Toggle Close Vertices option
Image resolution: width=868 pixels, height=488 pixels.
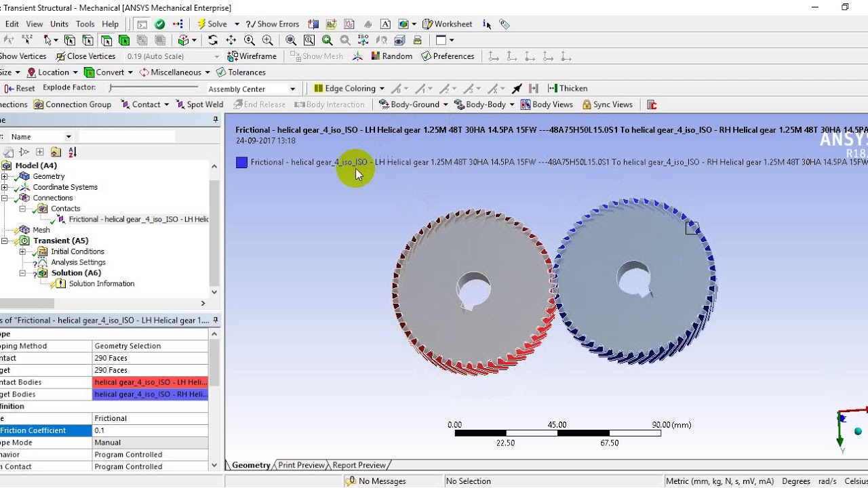(x=85, y=56)
